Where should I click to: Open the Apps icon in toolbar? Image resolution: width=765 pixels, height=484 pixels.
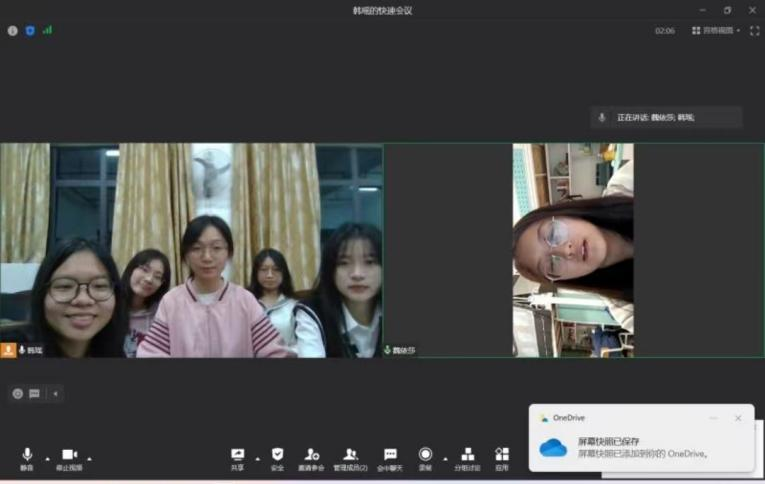(502, 455)
